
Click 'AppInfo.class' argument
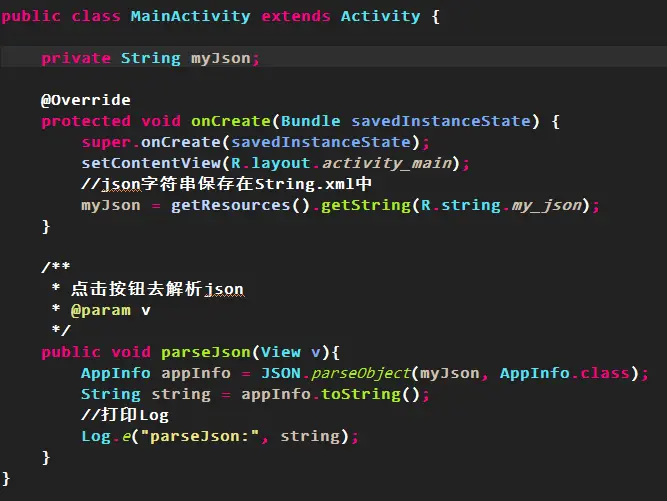564,373
